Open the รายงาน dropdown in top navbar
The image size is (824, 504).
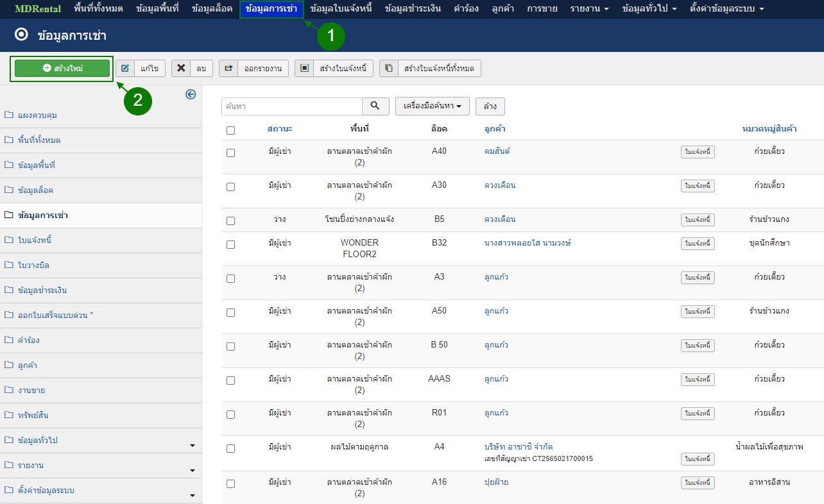click(589, 9)
